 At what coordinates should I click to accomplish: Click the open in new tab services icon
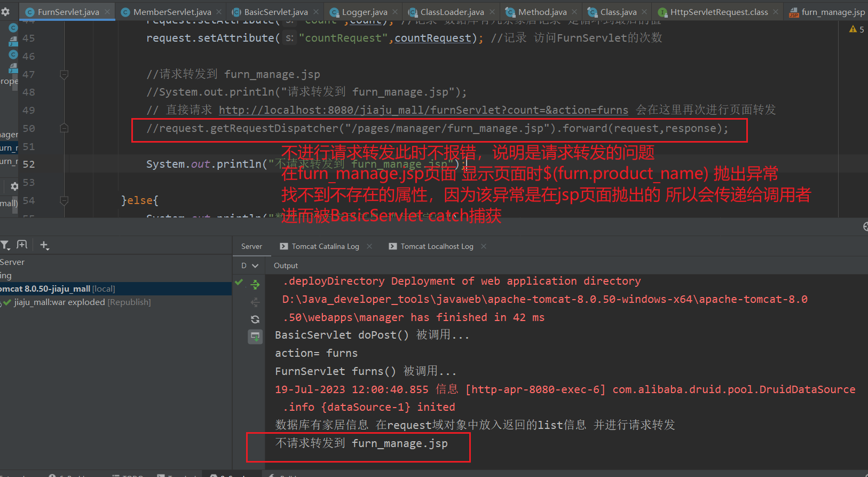pos(22,245)
